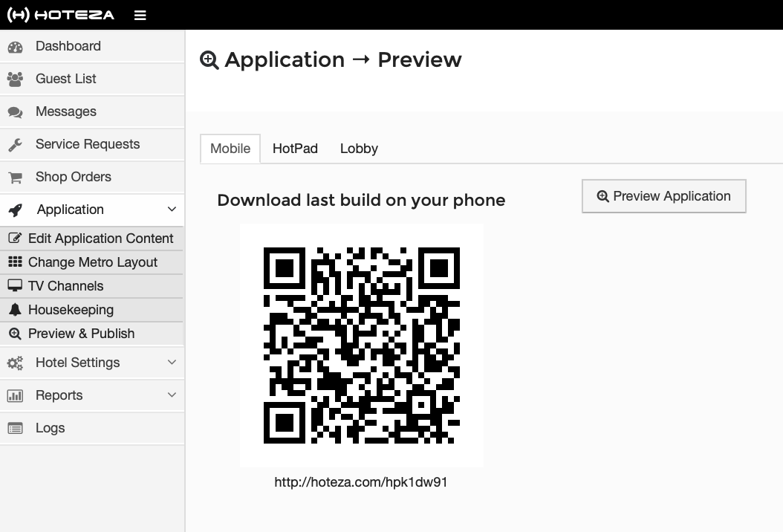The width and height of the screenshot is (783, 532).
Task: Expand the Reports chevron
Action: [172, 395]
